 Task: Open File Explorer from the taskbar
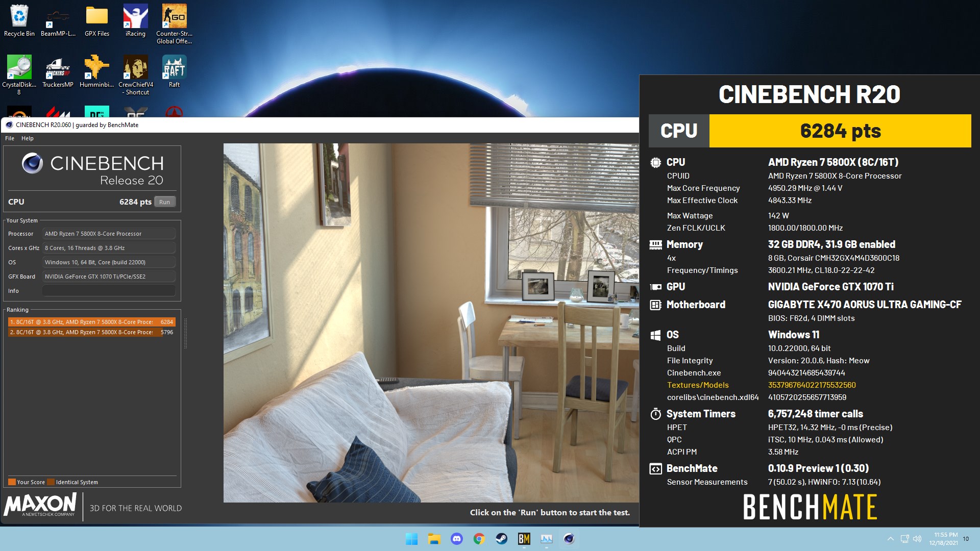(434, 539)
